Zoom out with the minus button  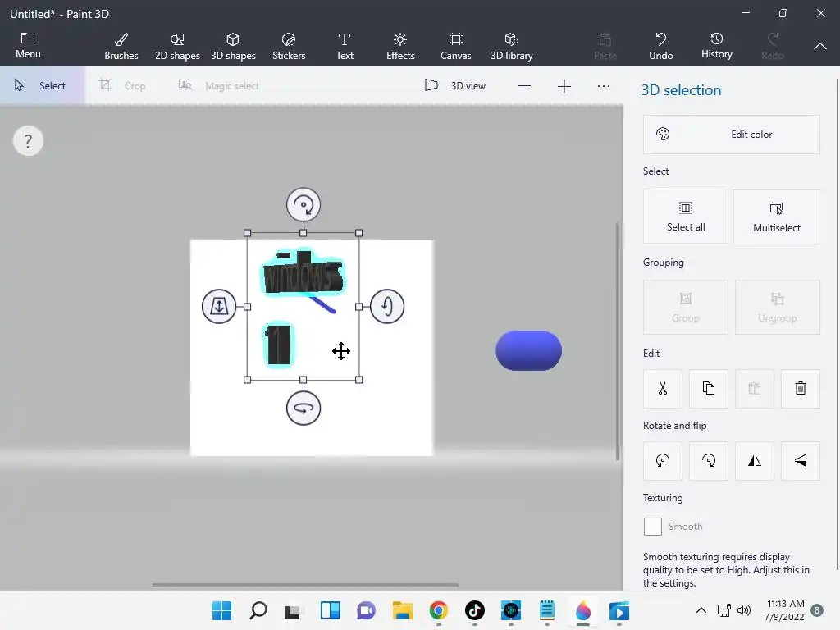click(x=524, y=85)
